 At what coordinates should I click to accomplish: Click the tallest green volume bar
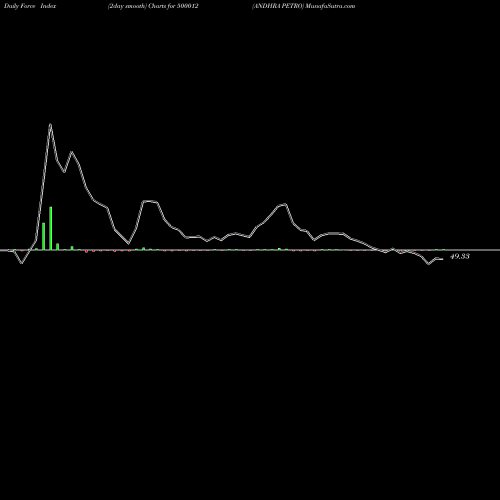[51, 228]
